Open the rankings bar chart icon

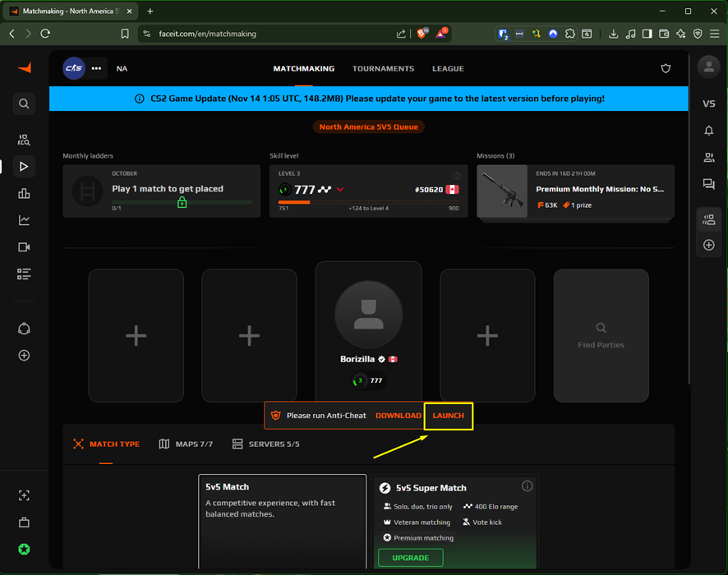[x=24, y=193]
